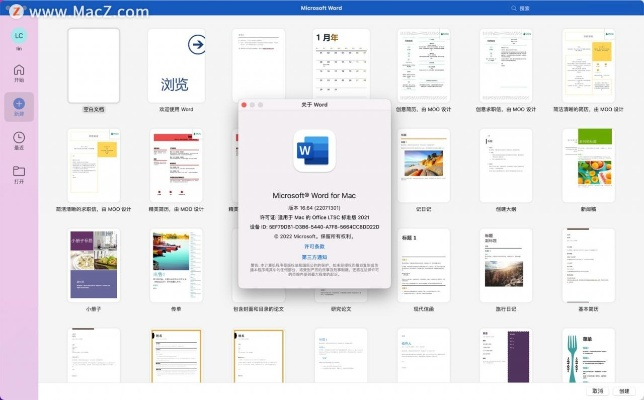Choose the 简洁清晰的简历 MOO template
Viewport: 644px width, 400px height.
click(x=589, y=66)
